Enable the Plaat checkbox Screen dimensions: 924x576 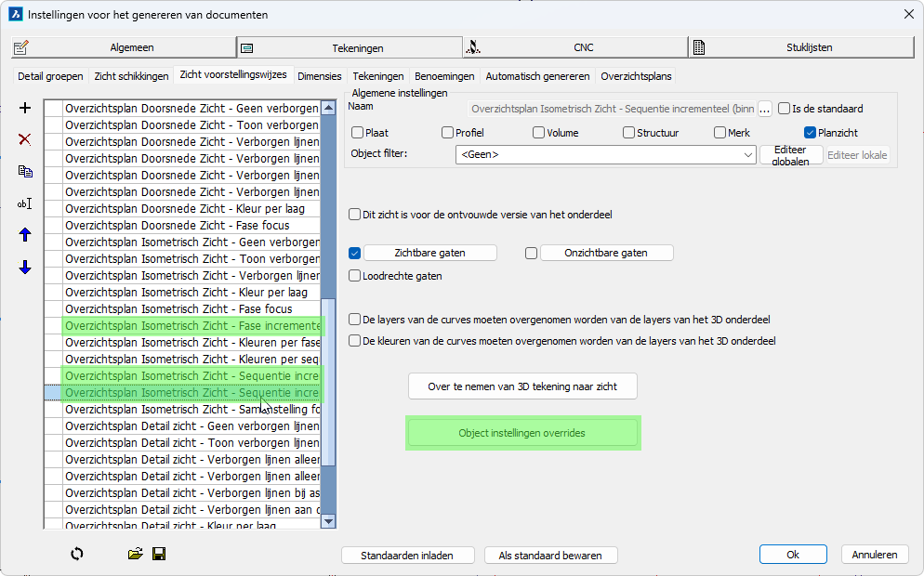[x=358, y=133]
